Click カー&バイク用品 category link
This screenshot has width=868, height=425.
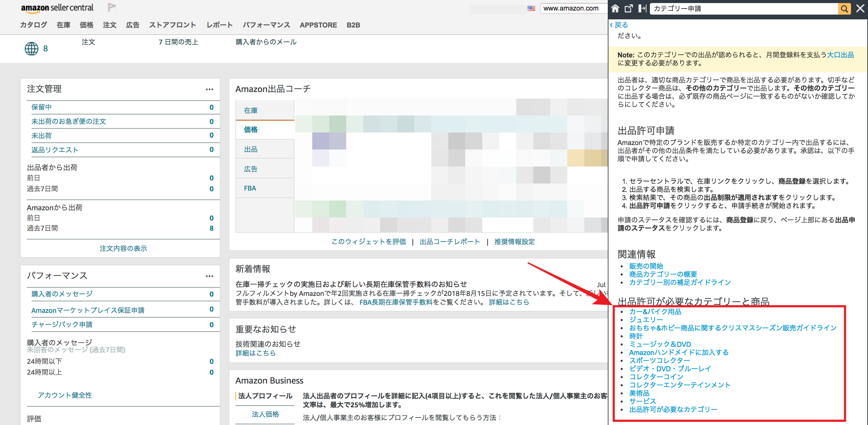coord(655,312)
